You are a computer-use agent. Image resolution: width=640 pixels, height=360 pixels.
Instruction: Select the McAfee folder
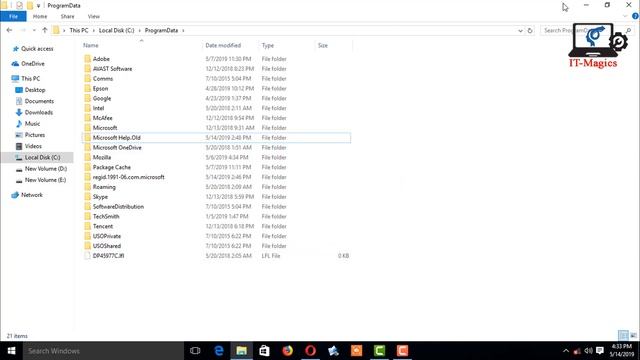(102, 118)
